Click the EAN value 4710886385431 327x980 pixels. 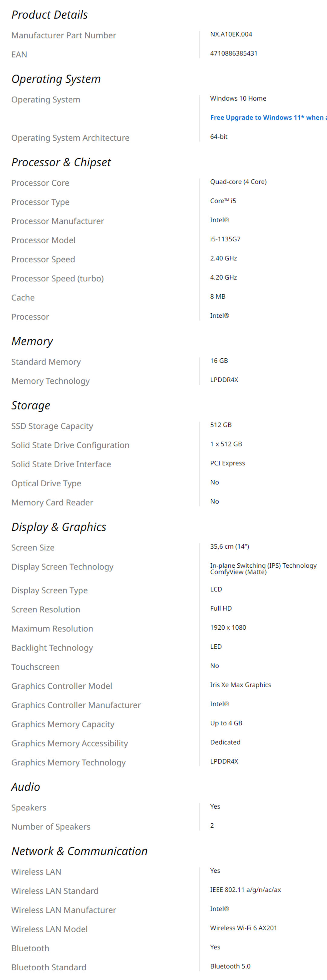234,53
